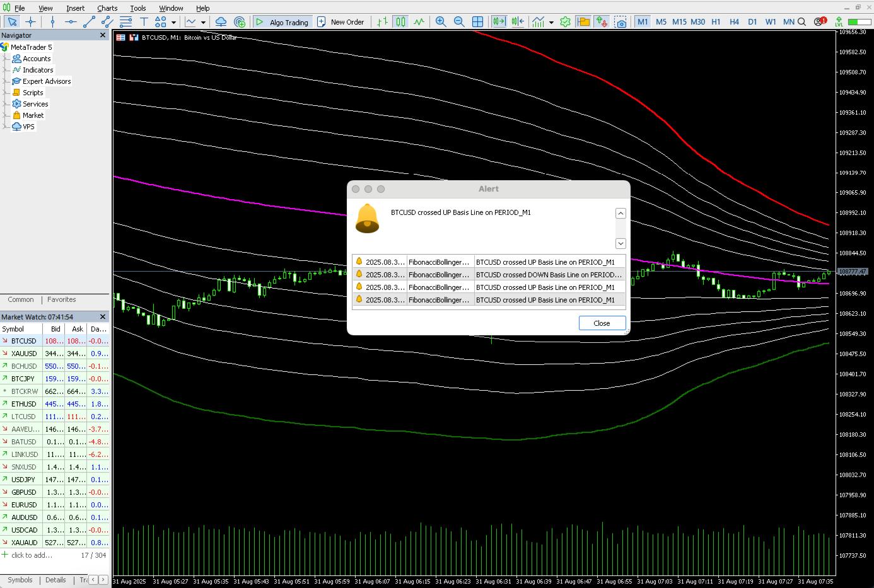Expand the indicators list arrow beside chart icon
This screenshot has width=874, height=588.
coord(551,22)
